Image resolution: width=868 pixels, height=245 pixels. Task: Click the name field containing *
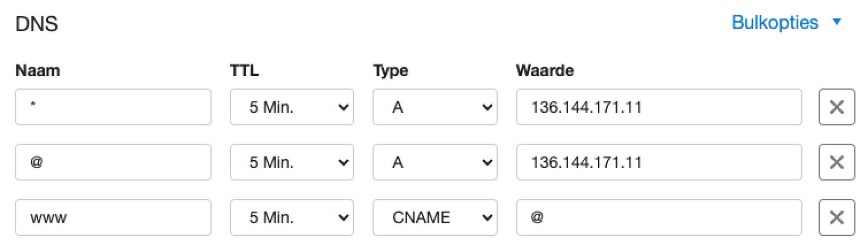tap(113, 107)
